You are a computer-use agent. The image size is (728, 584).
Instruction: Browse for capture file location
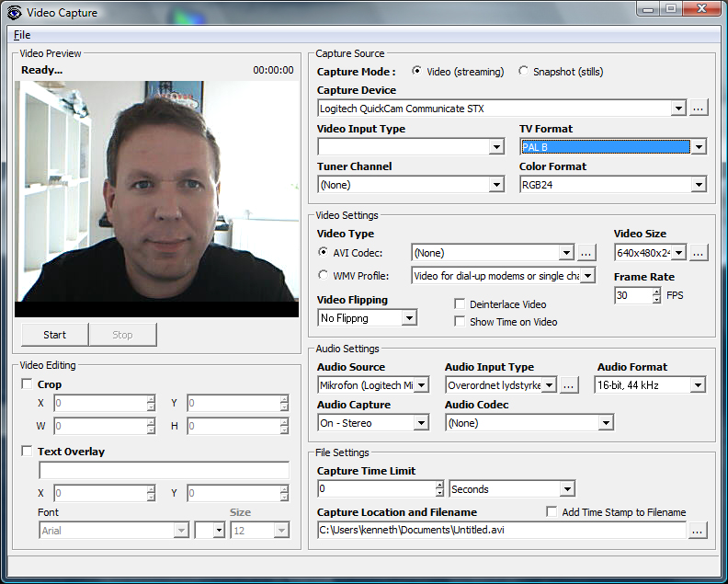click(x=699, y=530)
